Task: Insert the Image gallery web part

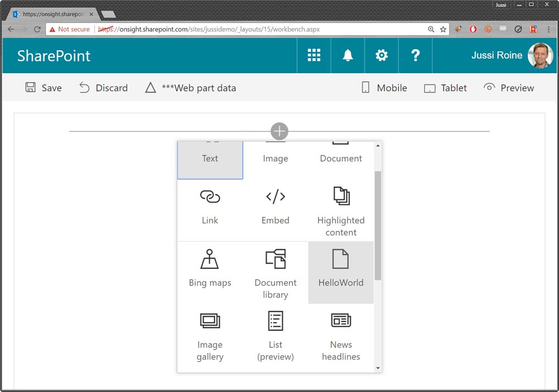Action: click(x=210, y=335)
